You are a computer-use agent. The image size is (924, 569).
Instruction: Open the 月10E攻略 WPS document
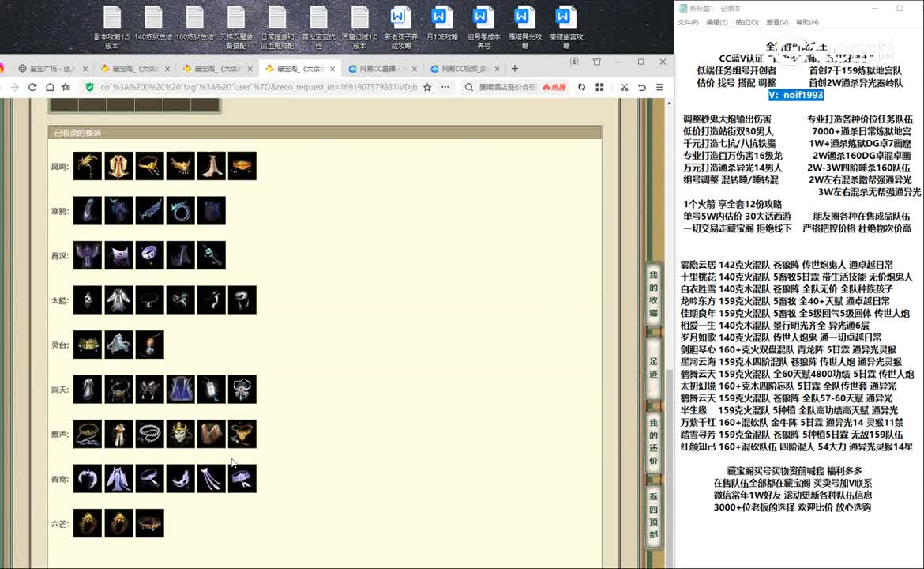click(442, 24)
